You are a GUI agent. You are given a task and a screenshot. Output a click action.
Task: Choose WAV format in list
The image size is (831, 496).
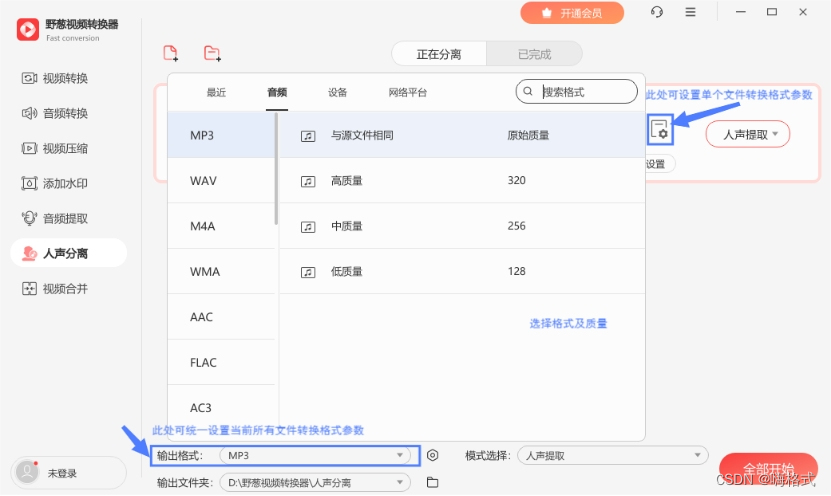click(x=221, y=181)
